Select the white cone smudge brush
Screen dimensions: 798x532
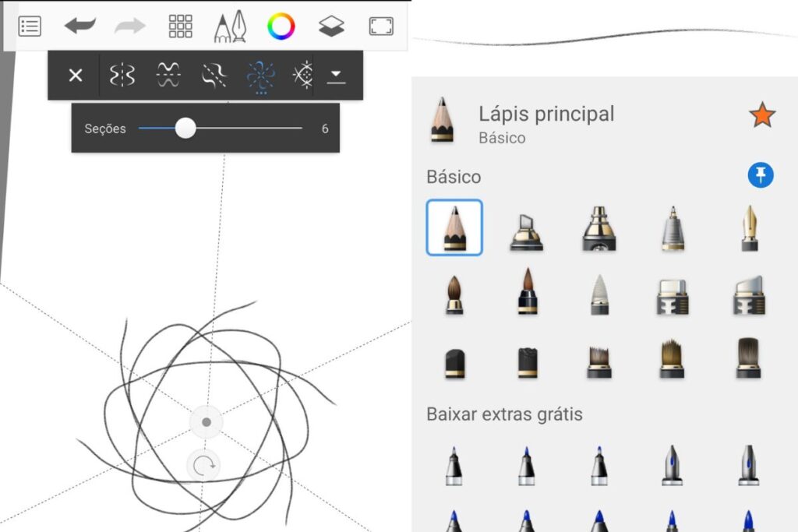[599, 294]
